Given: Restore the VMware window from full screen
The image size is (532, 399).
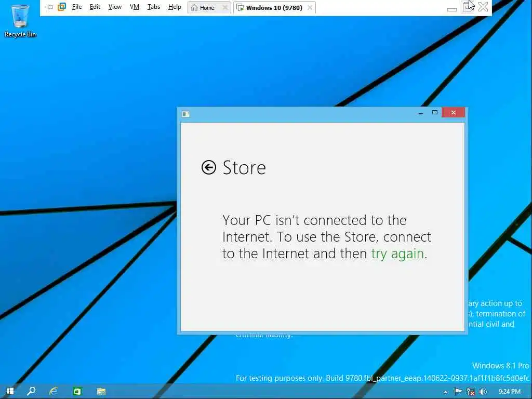Looking at the screenshot, I should [x=468, y=7].
